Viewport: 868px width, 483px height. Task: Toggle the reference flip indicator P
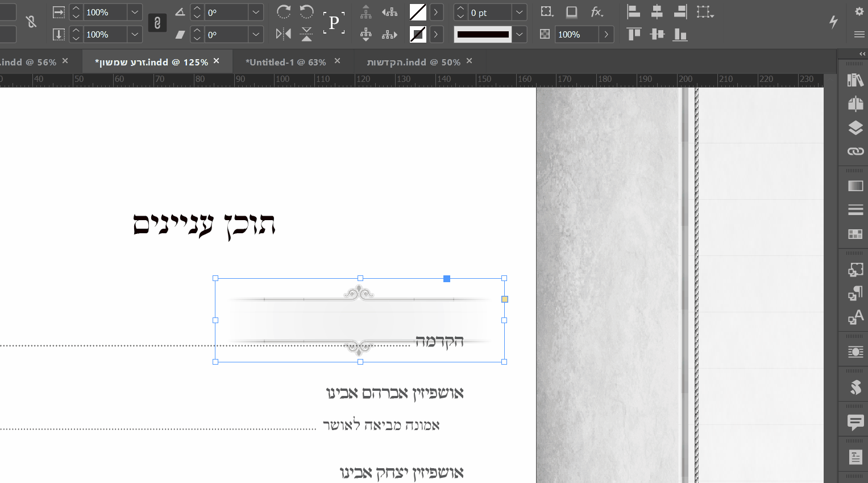[334, 23]
